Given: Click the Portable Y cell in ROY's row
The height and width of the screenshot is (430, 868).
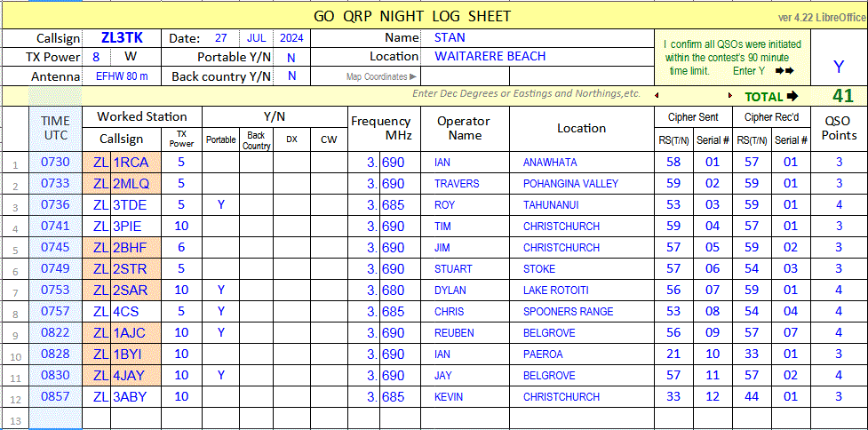Looking at the screenshot, I should [221, 205].
